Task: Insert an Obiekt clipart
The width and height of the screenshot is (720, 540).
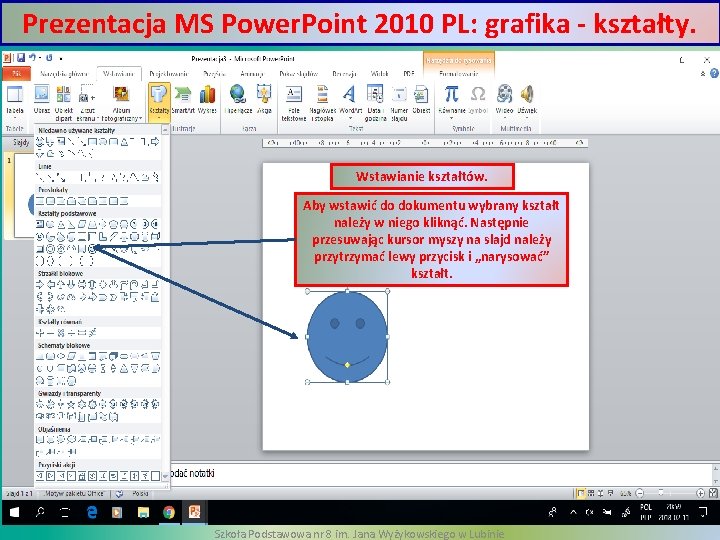Action: (63, 102)
